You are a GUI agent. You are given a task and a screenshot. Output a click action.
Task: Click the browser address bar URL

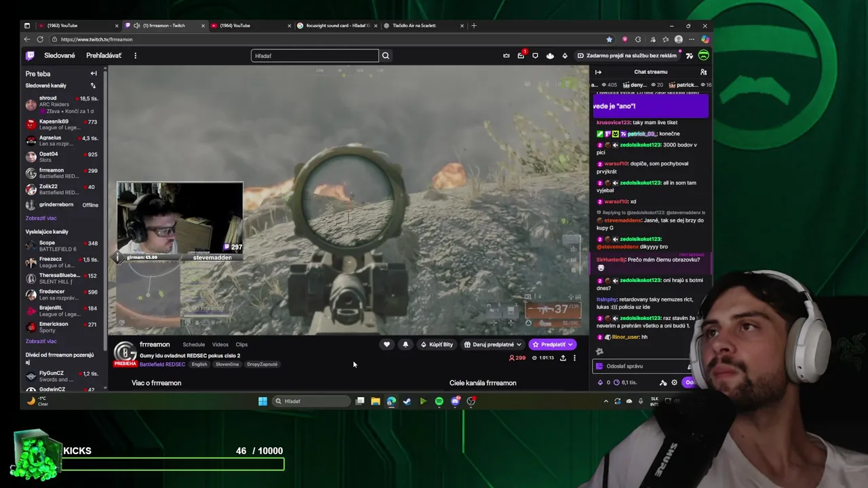[x=97, y=39]
